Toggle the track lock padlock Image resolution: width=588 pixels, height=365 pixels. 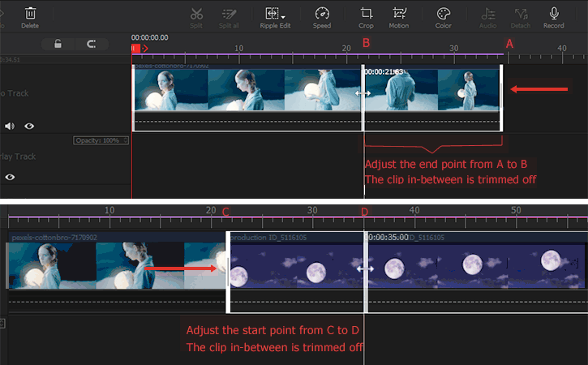(58, 44)
